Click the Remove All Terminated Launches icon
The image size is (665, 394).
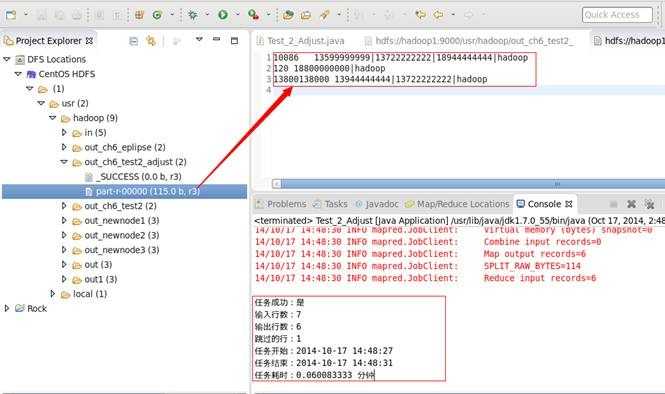pyautogui.click(x=649, y=204)
